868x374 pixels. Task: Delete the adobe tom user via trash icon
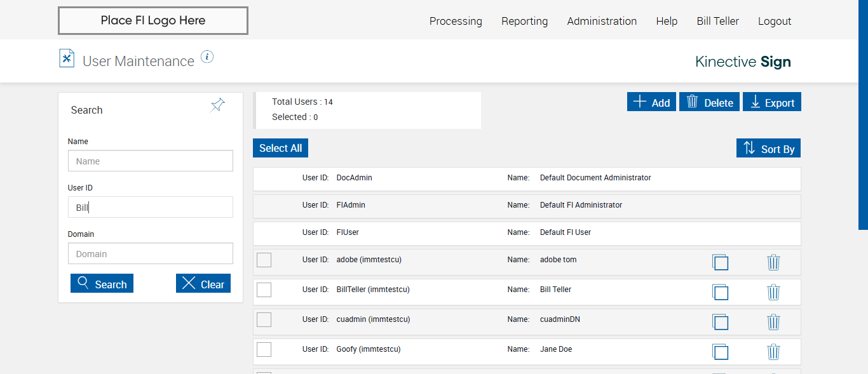pos(773,262)
